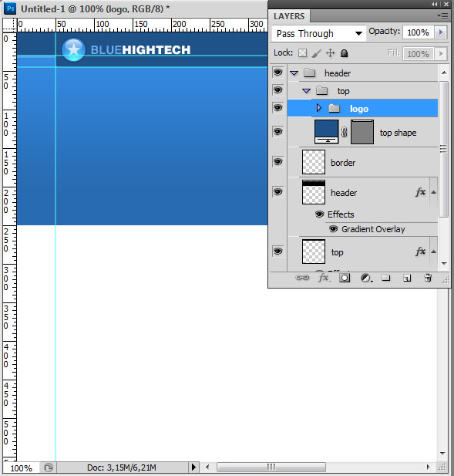Hide the header layer with its eye icon

coord(277,192)
